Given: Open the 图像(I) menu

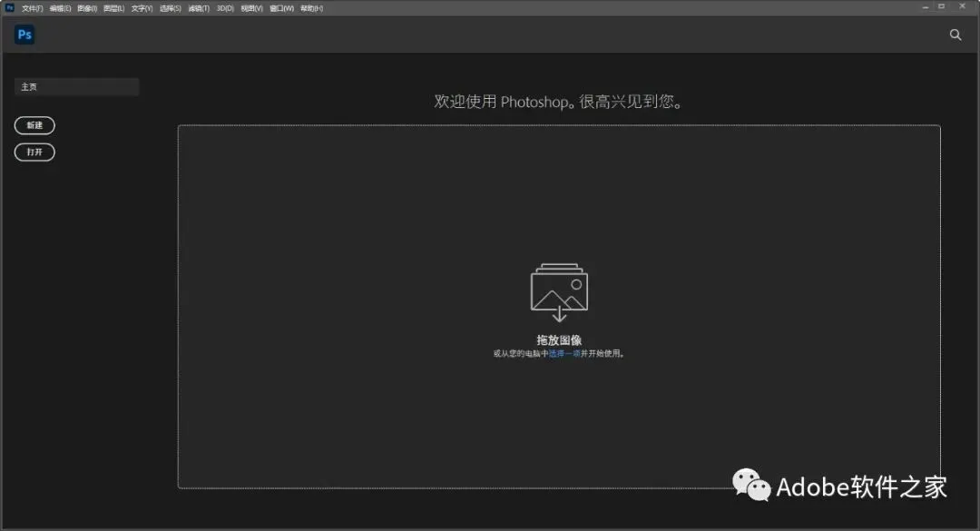Looking at the screenshot, I should [87, 8].
